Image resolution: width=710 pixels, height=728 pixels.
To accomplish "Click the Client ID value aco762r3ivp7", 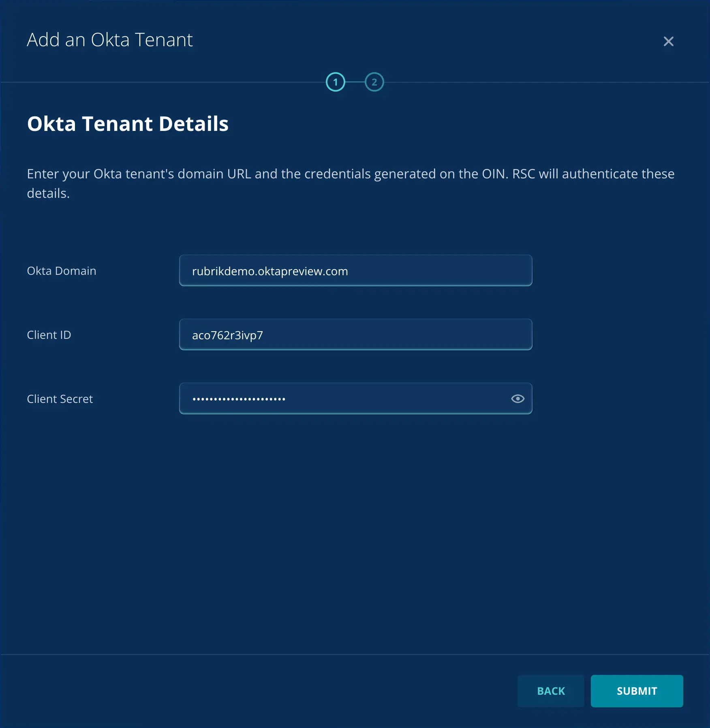I will 227,335.
